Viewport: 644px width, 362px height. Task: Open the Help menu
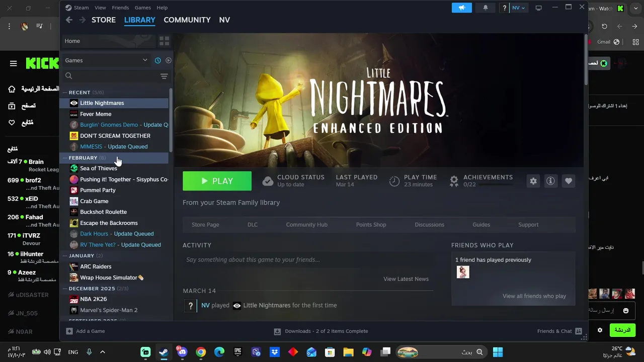(162, 8)
